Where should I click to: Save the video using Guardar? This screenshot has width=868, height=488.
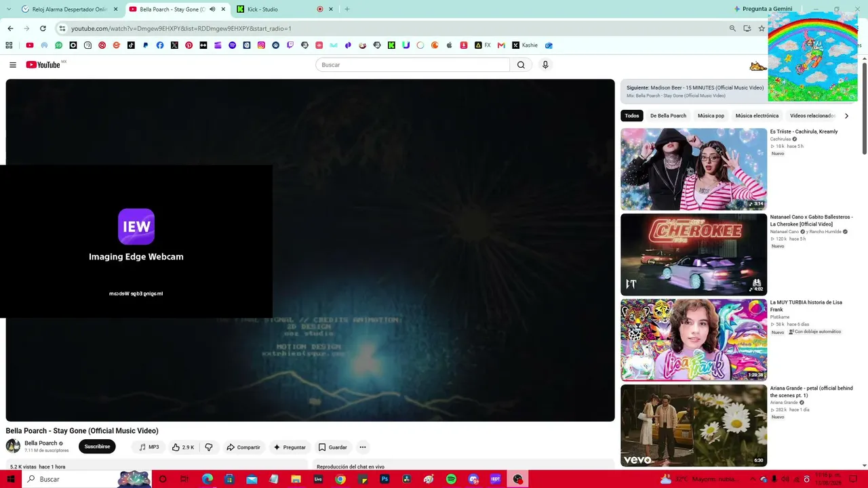(x=332, y=447)
